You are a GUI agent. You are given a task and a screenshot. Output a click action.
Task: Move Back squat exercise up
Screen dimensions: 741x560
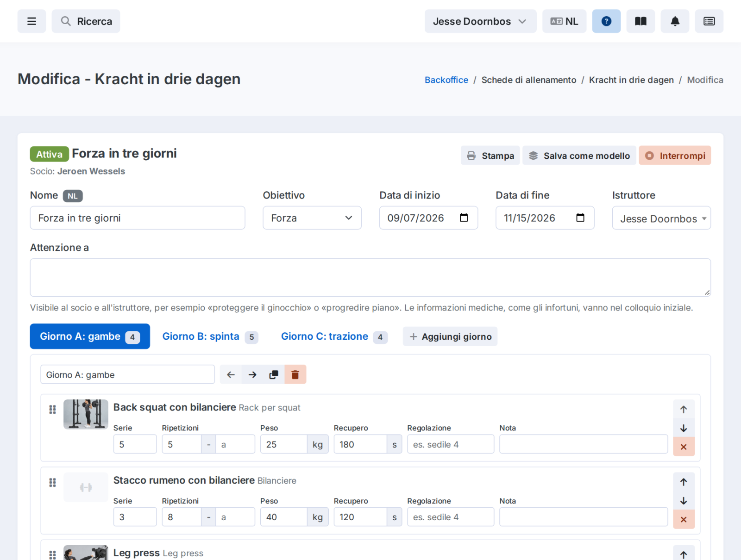coord(684,409)
